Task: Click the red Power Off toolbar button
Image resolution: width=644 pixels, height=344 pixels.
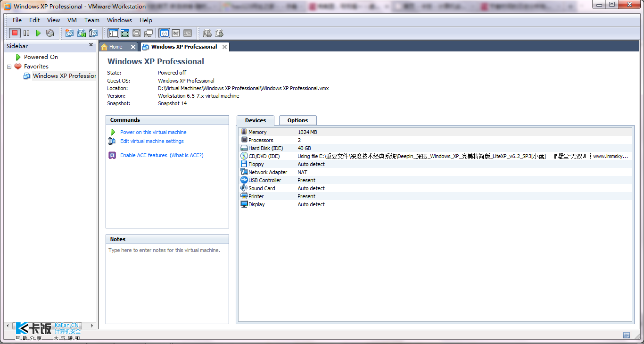Action: pyautogui.click(x=15, y=33)
